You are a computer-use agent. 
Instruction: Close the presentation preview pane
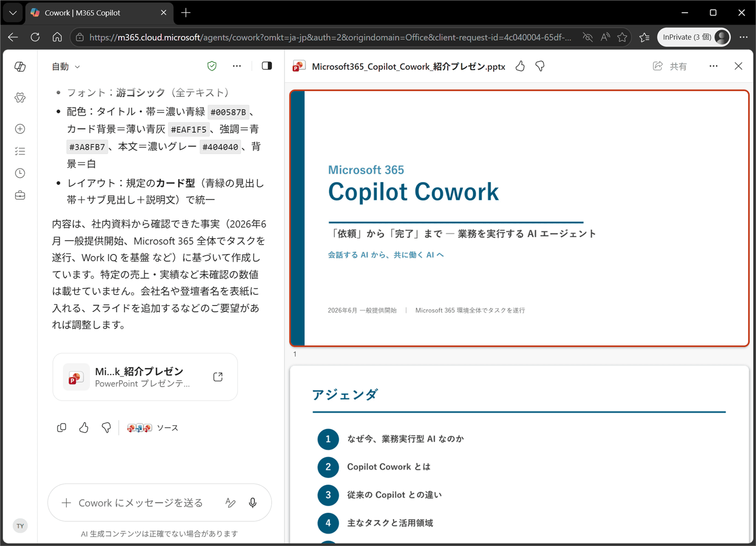(738, 66)
